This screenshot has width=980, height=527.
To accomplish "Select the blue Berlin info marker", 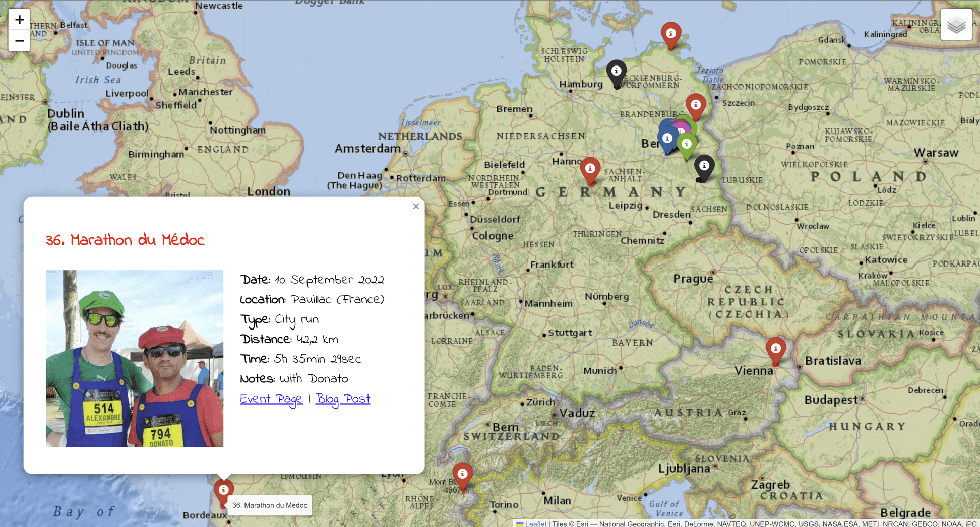I will [667, 138].
